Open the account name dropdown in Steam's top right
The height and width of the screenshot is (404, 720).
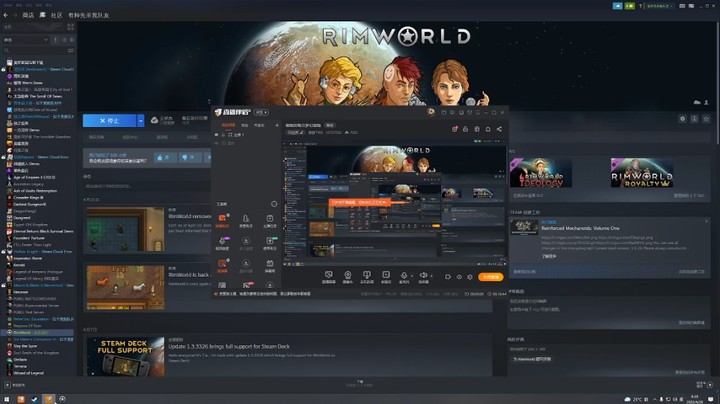tap(659, 6)
